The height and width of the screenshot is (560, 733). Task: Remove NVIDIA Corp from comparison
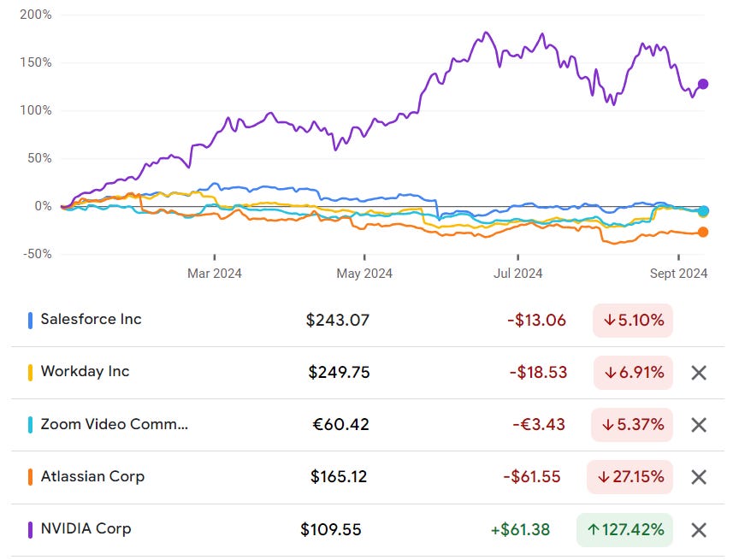click(699, 530)
